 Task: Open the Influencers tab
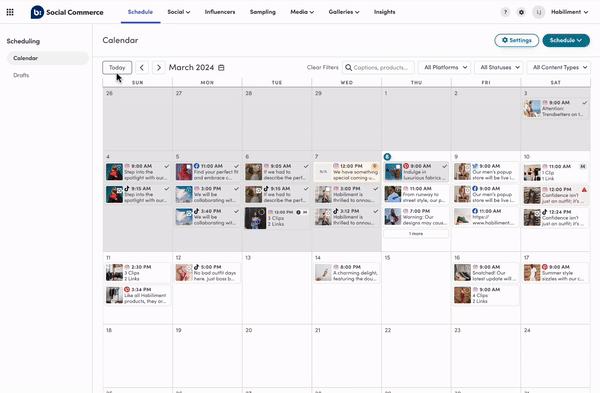click(220, 12)
